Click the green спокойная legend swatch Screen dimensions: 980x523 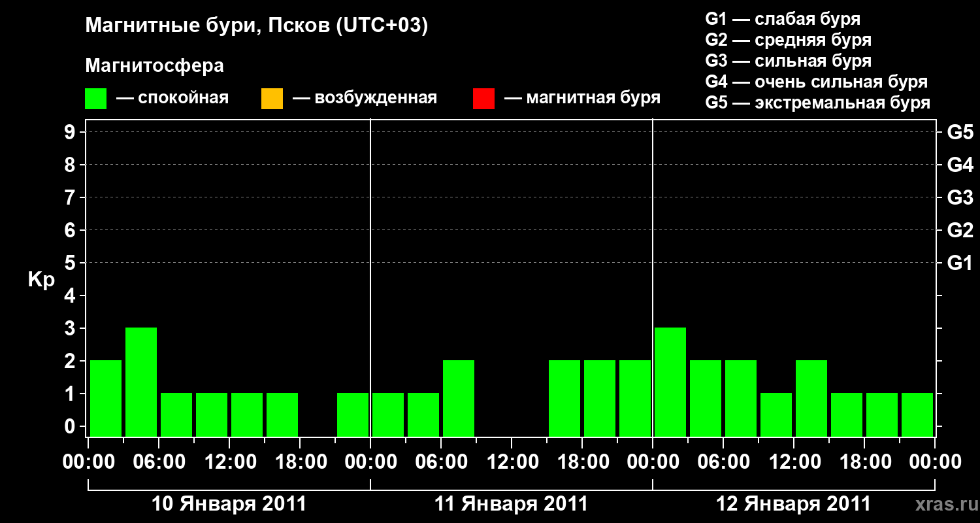tap(96, 99)
